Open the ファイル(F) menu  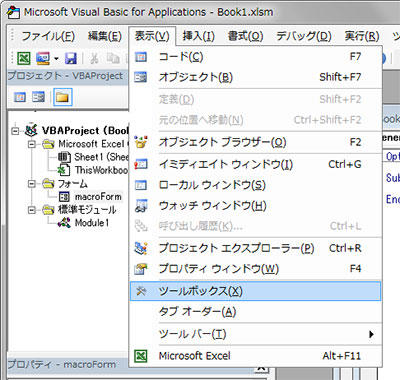pyautogui.click(x=48, y=36)
